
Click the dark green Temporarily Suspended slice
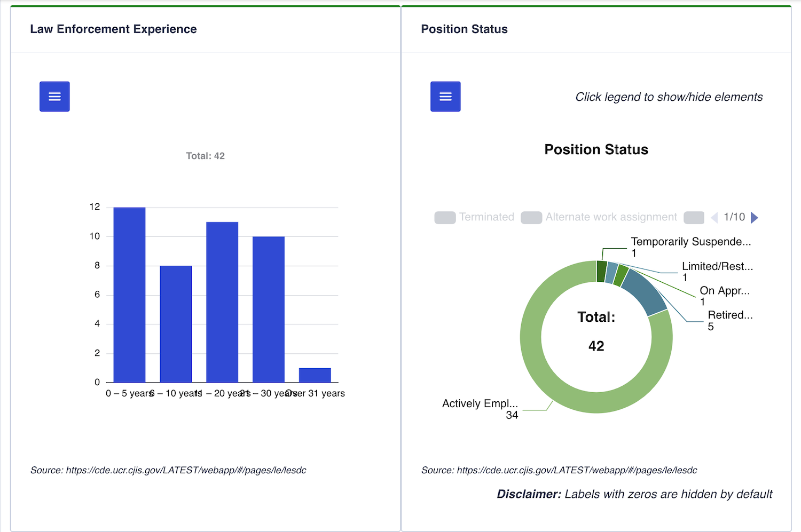coord(602,271)
